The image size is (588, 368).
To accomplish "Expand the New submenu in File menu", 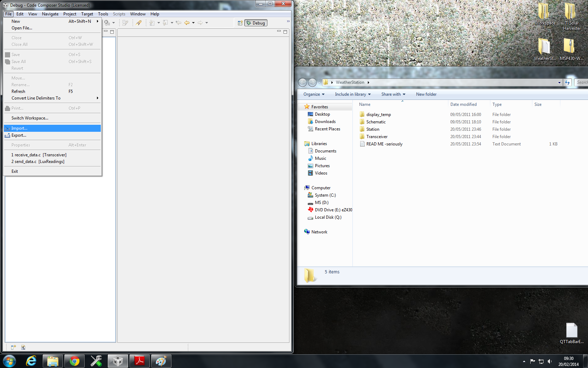I will [x=52, y=21].
